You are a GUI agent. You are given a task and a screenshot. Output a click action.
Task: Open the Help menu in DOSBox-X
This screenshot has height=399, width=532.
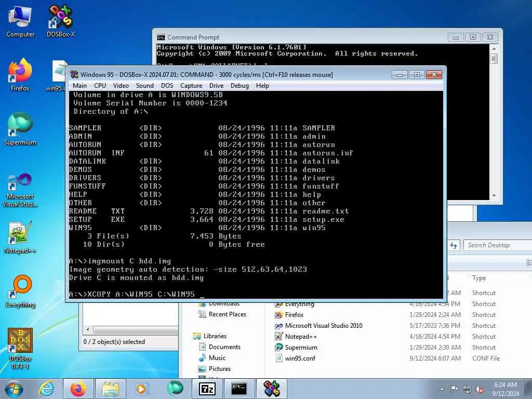262,86
